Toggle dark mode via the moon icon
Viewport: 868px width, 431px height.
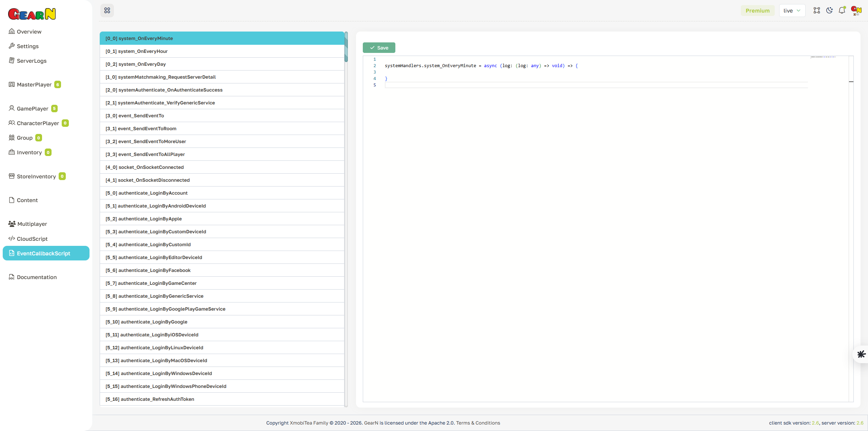click(x=829, y=10)
